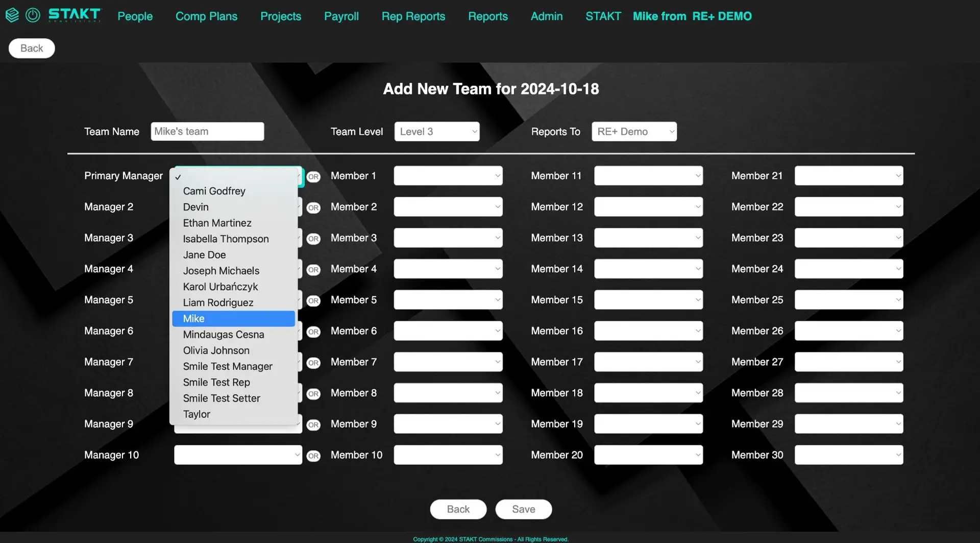Open the Member 30 dropdown
980x543 pixels.
849,455
